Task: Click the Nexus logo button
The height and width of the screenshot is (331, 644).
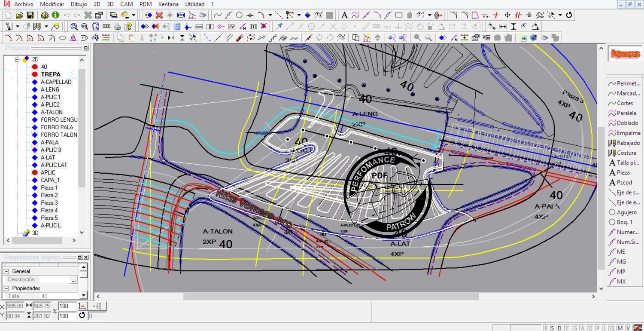Action: 624,55
